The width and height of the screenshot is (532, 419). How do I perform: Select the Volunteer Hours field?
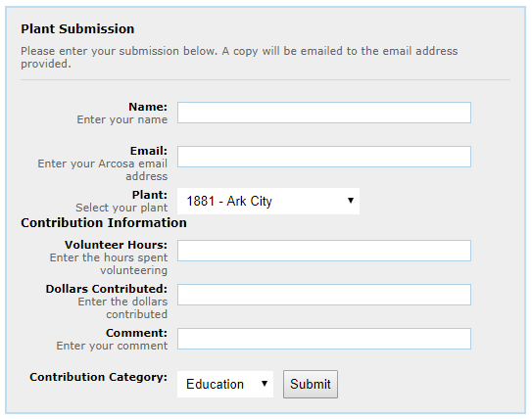click(324, 251)
